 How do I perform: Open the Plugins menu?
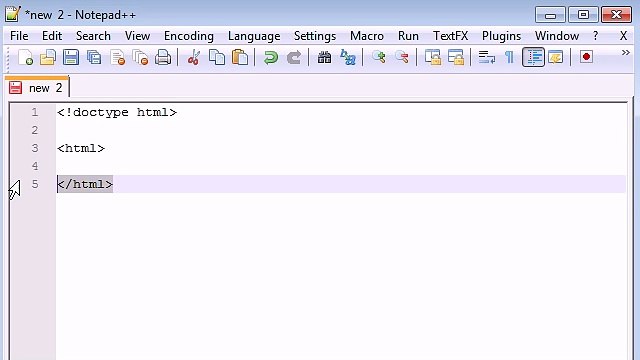click(x=501, y=36)
